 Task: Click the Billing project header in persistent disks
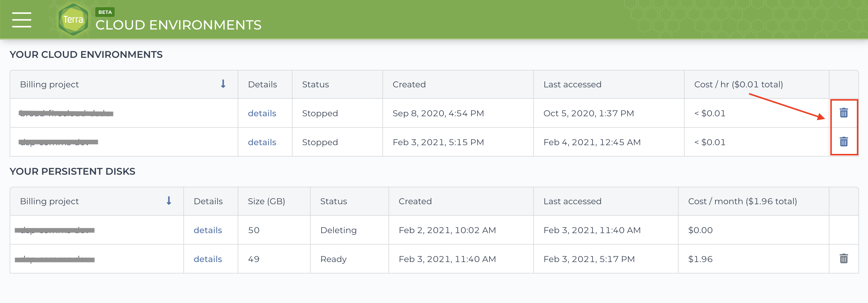tap(49, 201)
